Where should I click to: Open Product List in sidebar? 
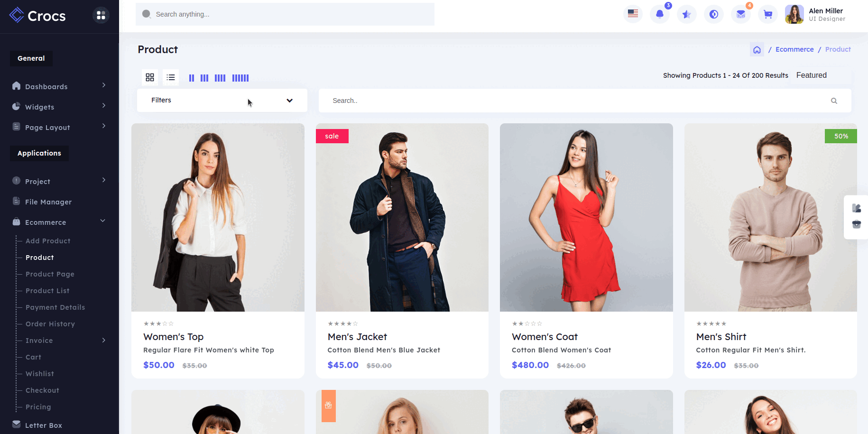[x=47, y=291]
